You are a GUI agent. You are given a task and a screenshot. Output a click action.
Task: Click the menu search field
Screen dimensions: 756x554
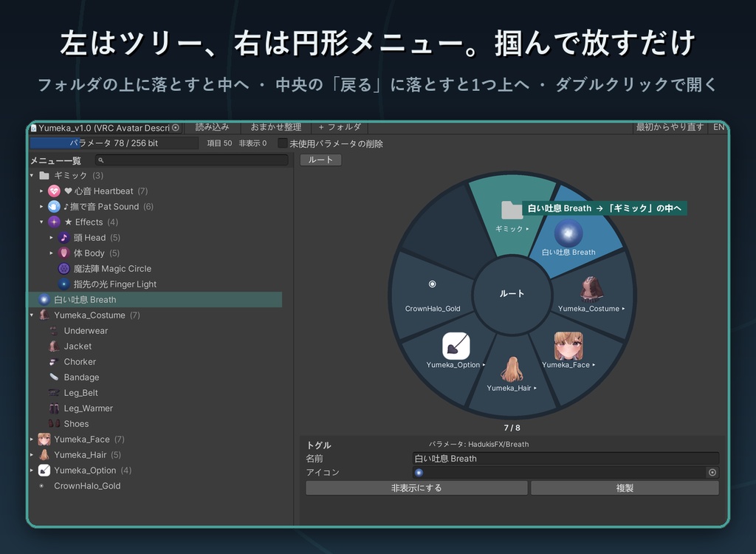(192, 160)
